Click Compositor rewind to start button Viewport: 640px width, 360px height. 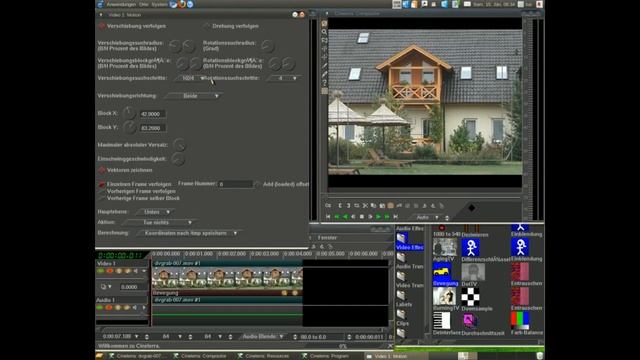tap(328, 217)
